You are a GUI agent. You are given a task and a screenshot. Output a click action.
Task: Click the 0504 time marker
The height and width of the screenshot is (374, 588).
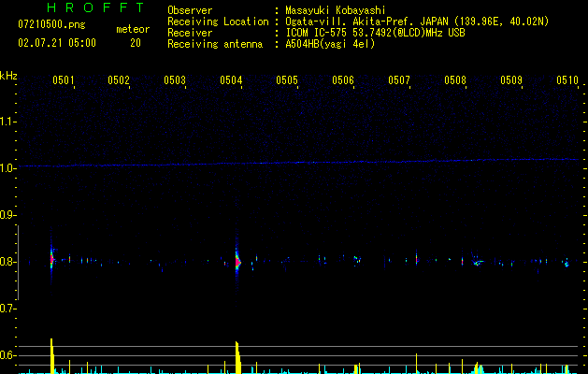(x=231, y=80)
